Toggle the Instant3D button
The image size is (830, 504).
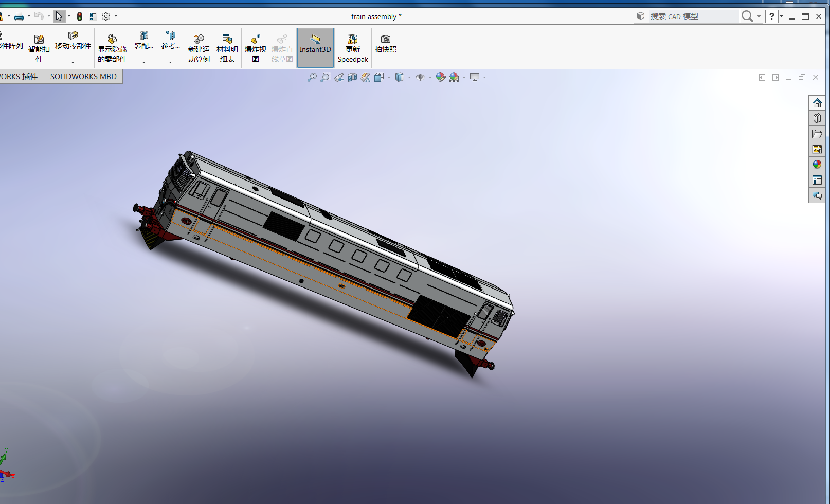[x=315, y=48]
